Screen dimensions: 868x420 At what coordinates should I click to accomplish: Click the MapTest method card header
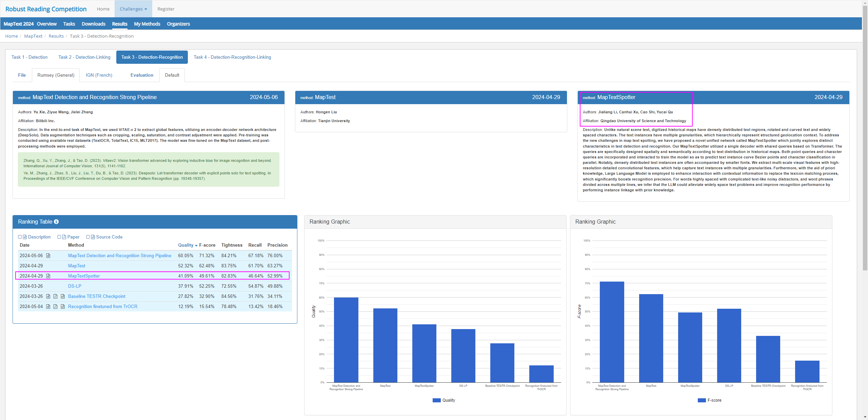coord(431,97)
